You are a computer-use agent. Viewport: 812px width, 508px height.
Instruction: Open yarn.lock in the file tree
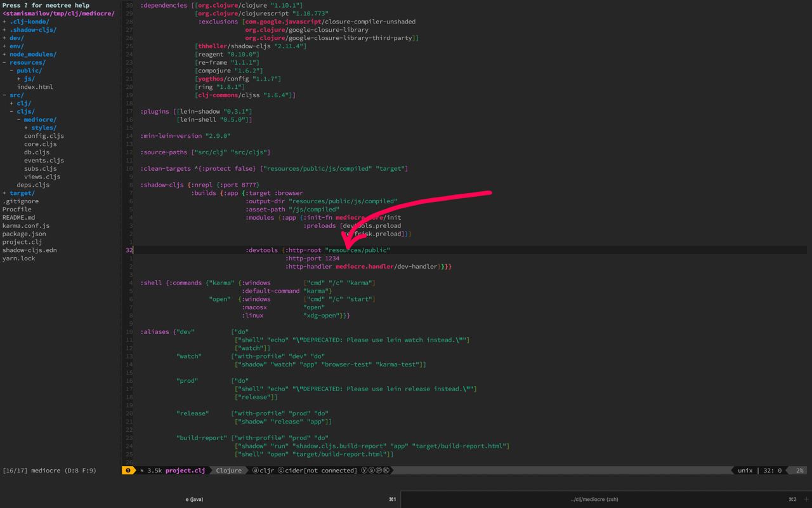click(x=18, y=258)
